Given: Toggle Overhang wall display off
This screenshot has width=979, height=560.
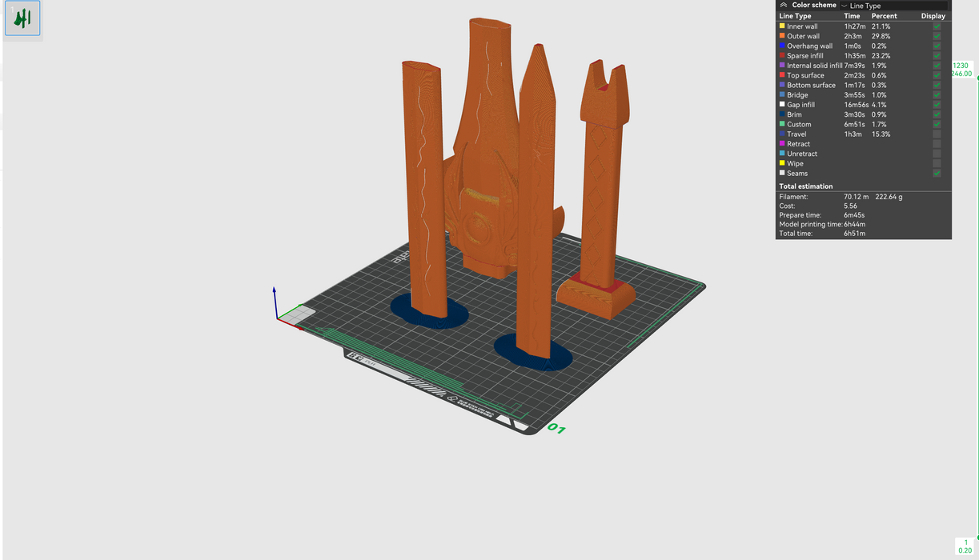Looking at the screenshot, I should click(937, 46).
